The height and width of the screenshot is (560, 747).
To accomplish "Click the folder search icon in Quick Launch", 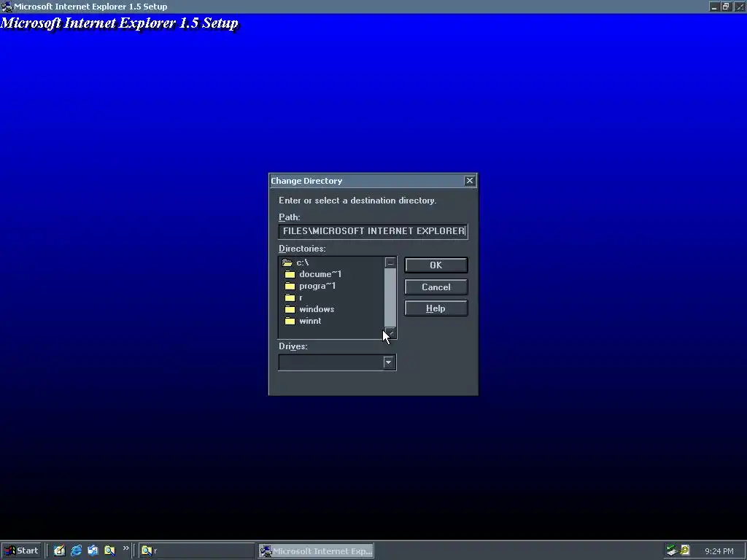I will [x=109, y=551].
